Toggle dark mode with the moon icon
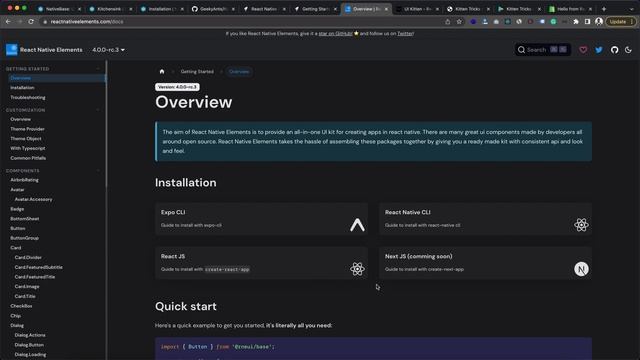Image resolution: width=640 pixels, height=360 pixels. pos(628,50)
